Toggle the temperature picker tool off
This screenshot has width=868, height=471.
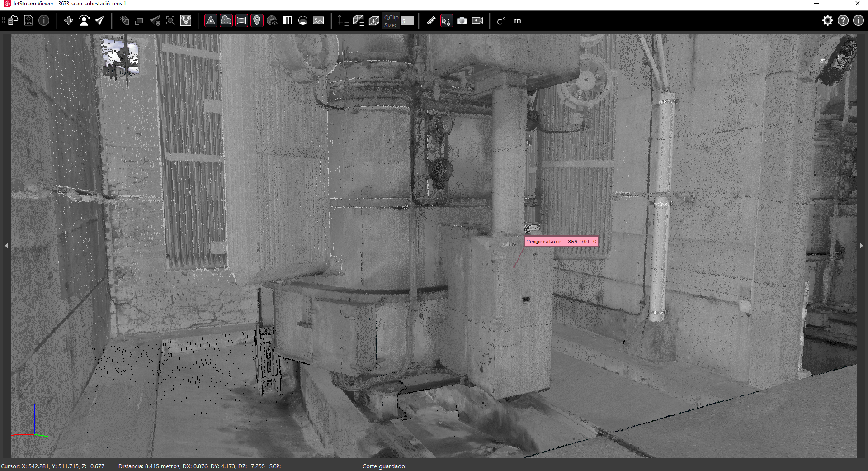tap(446, 20)
